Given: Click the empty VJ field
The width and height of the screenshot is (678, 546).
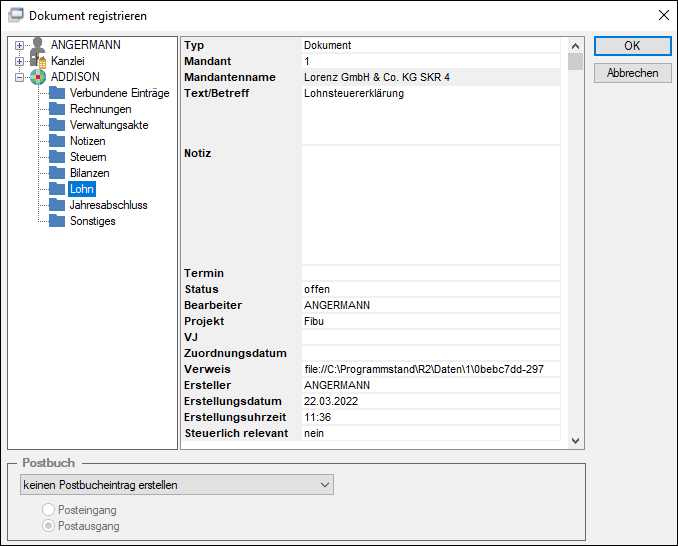Looking at the screenshot, I should (x=431, y=337).
